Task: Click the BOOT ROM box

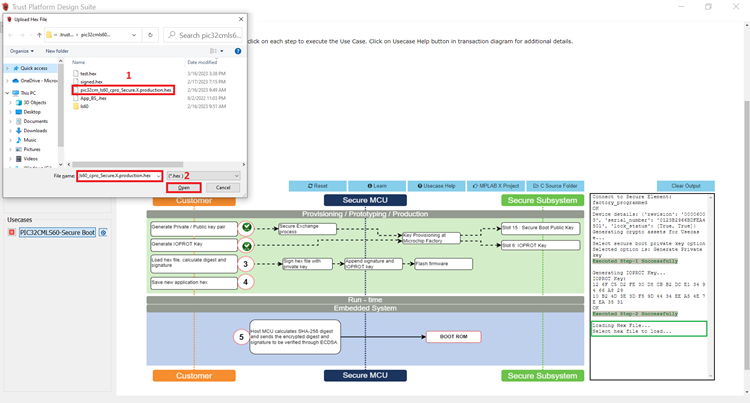Action: [453, 337]
